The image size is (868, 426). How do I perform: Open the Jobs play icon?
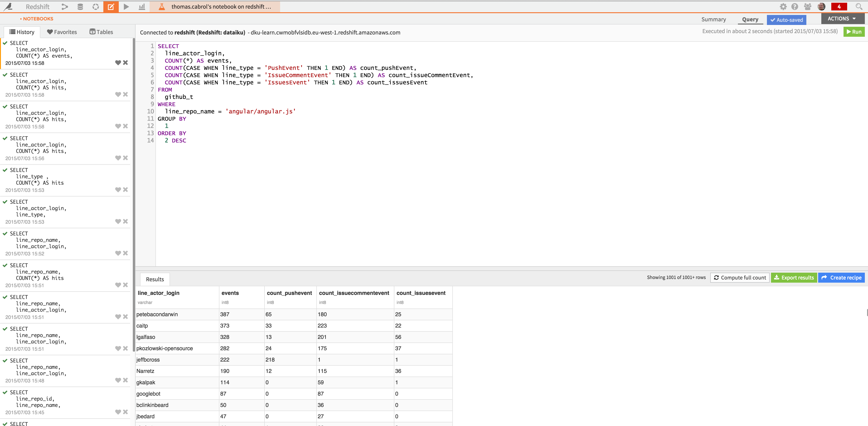tap(126, 7)
